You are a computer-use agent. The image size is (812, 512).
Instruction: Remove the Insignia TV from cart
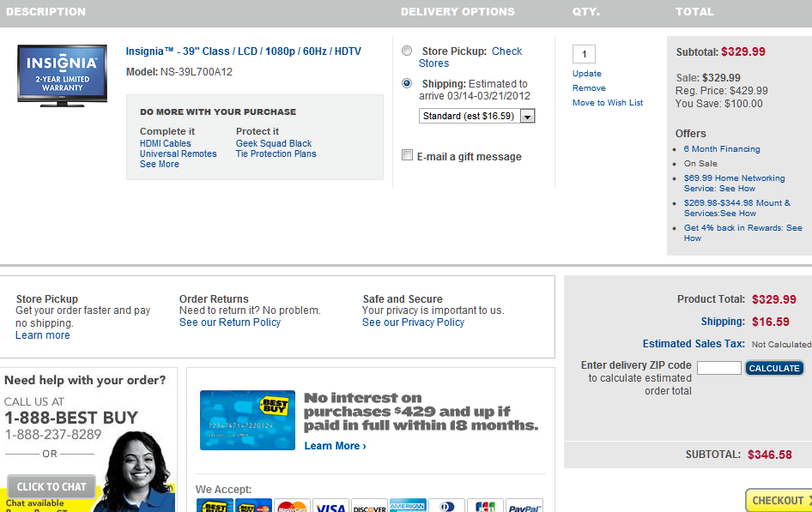pos(589,88)
